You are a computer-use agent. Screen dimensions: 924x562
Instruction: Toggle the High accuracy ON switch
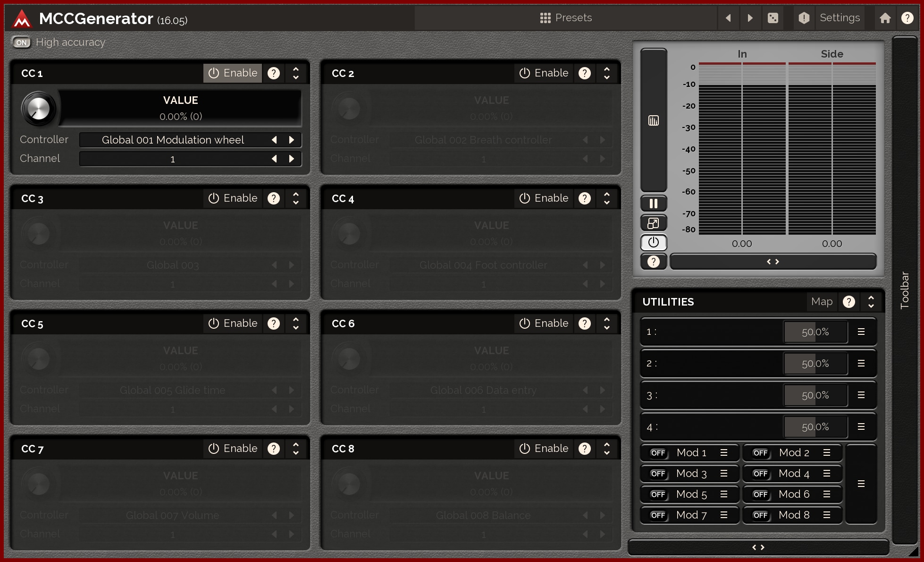pos(21,43)
